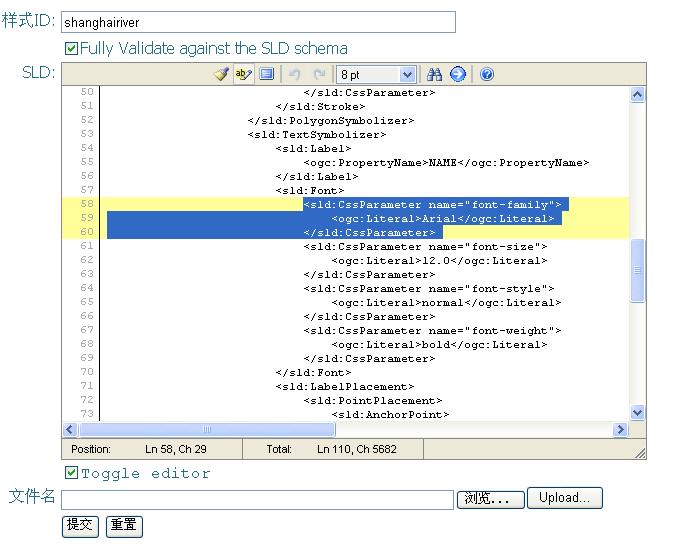
Task: Click the vertical scrollbar thumb
Action: click(x=638, y=270)
